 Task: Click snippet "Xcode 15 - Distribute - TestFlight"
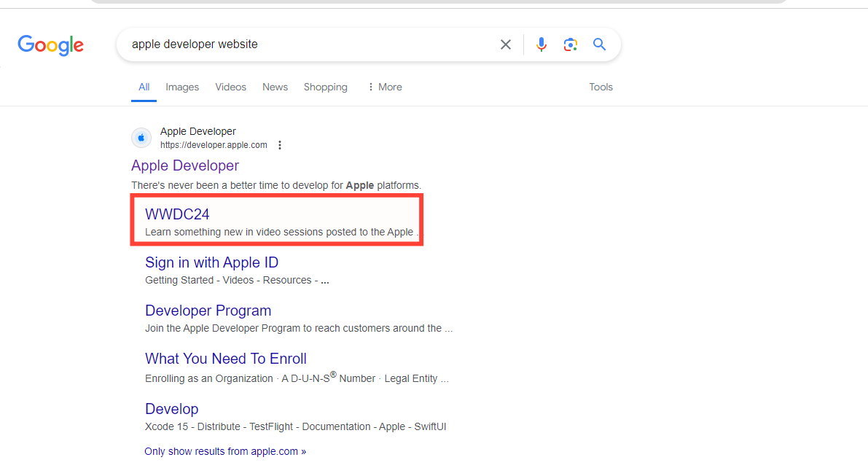(x=296, y=426)
